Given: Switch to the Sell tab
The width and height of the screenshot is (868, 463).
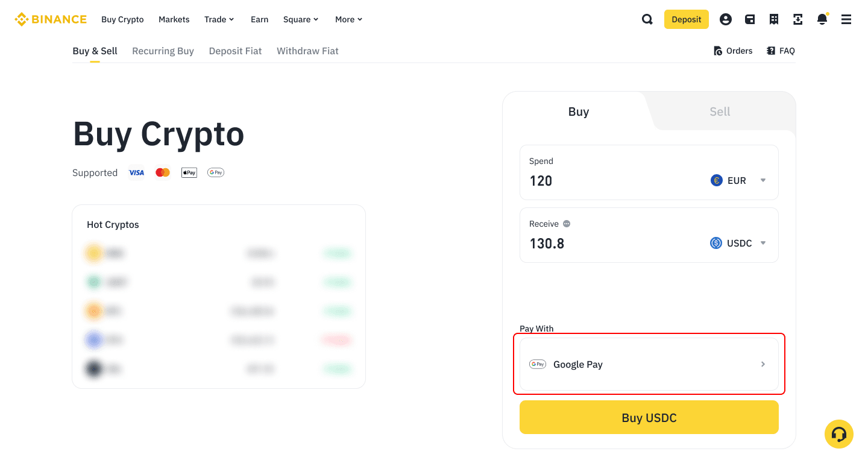Looking at the screenshot, I should (x=720, y=112).
